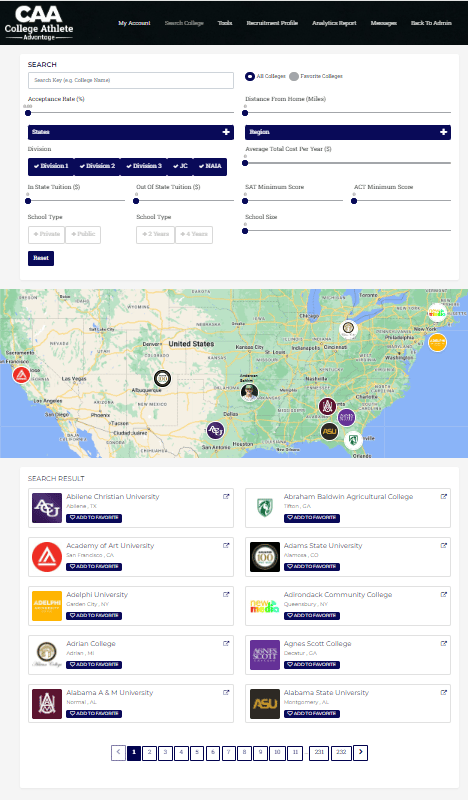Go to next results page arrow
Viewport: 468px width, 800px height.
pyautogui.click(x=360, y=753)
